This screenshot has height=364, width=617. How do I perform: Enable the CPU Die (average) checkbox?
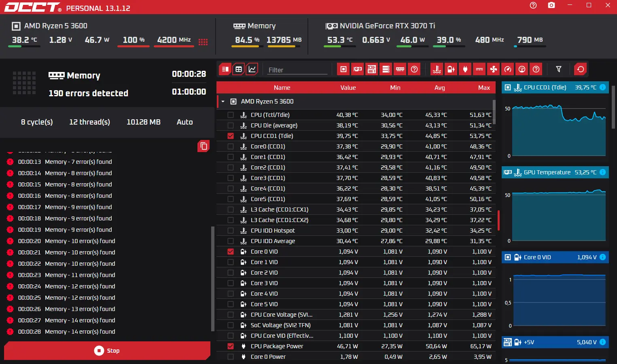tap(231, 125)
